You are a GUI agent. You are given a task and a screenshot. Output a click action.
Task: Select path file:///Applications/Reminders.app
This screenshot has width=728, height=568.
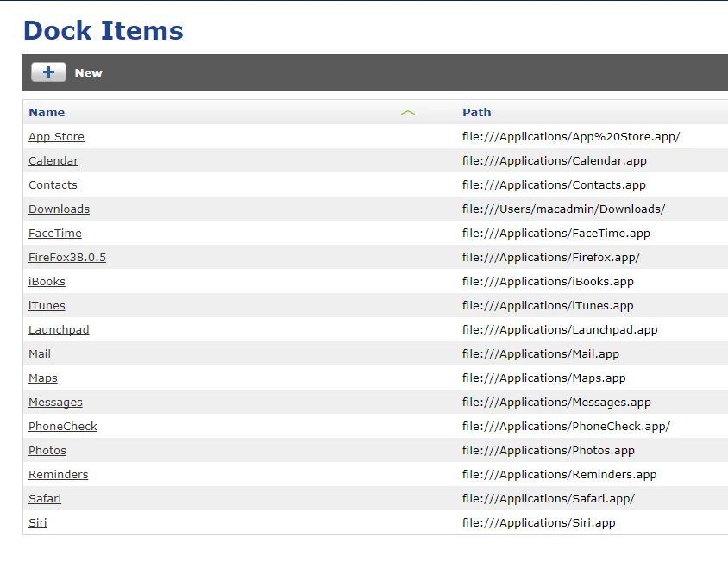[560, 475]
